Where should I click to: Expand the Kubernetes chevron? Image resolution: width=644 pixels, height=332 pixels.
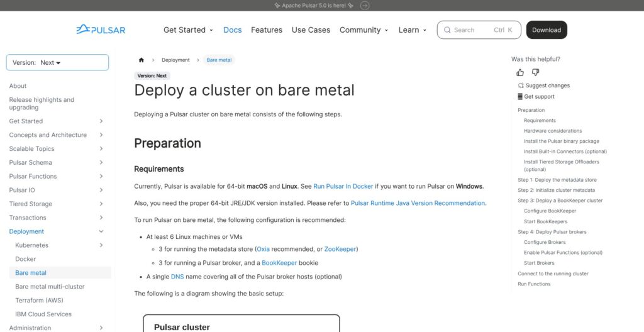(101, 245)
